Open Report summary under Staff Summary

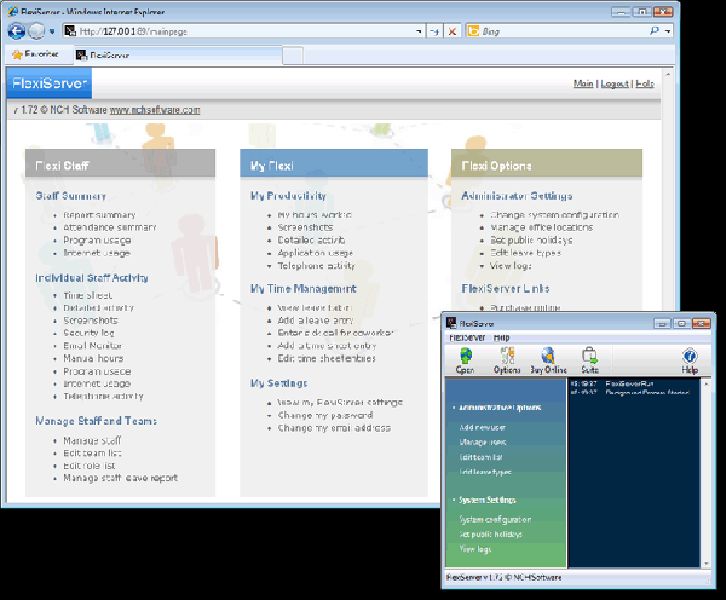(99, 215)
